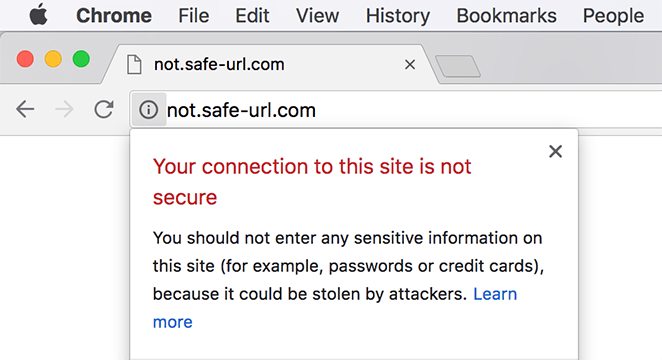Follow the Learn more link

[x=335, y=308]
